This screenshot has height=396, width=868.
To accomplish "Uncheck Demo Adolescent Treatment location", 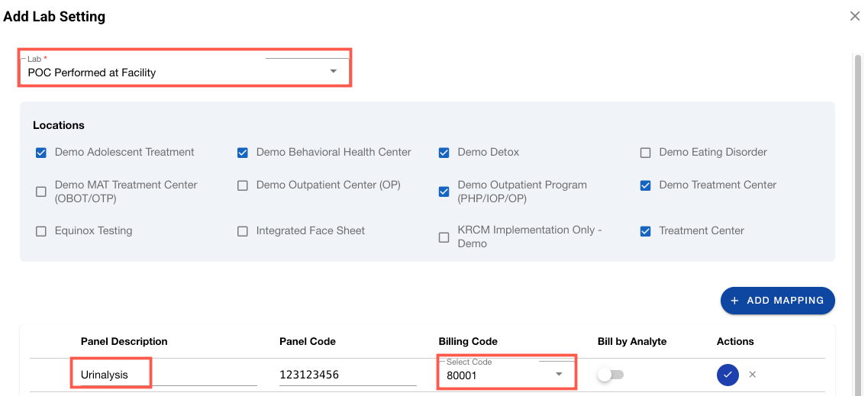I will click(x=41, y=153).
